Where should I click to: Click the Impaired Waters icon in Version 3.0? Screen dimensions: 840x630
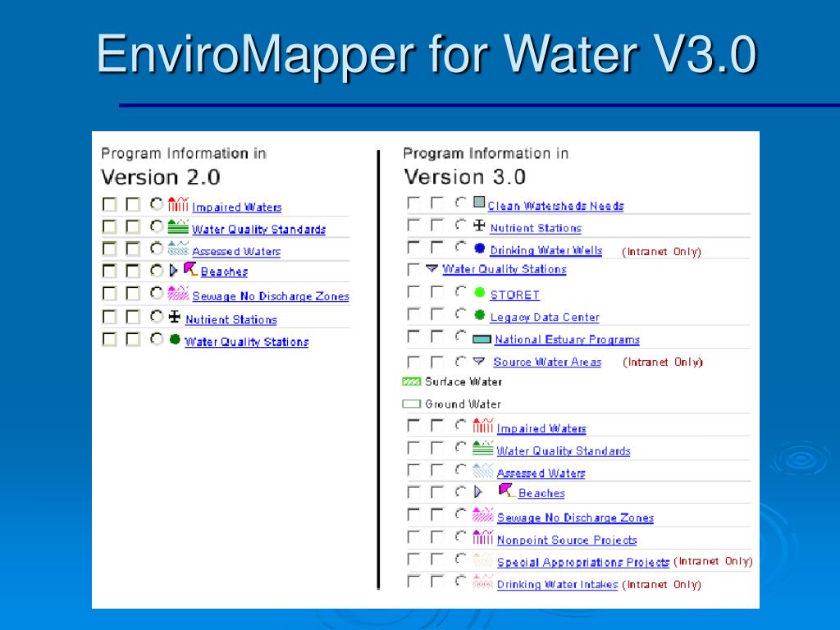tap(482, 426)
